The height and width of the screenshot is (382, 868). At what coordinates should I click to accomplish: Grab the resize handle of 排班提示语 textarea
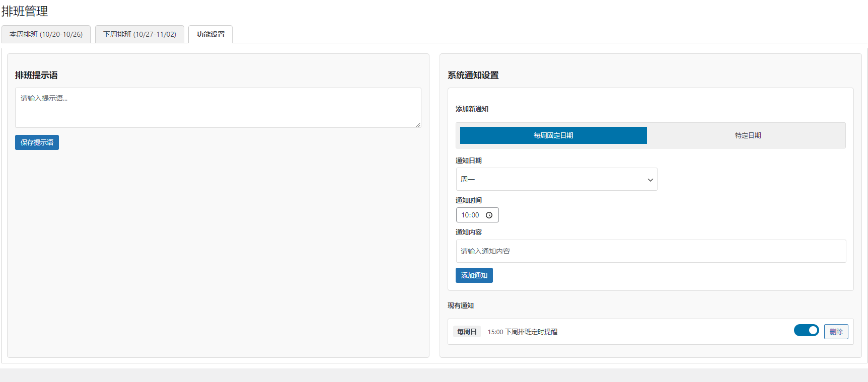[418, 124]
